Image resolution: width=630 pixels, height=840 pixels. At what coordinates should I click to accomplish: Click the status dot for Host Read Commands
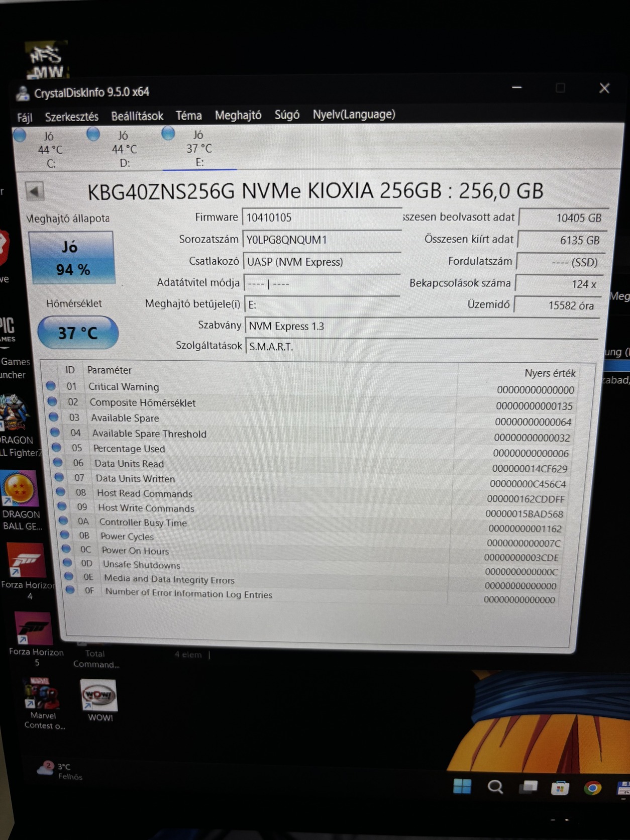coord(61,491)
